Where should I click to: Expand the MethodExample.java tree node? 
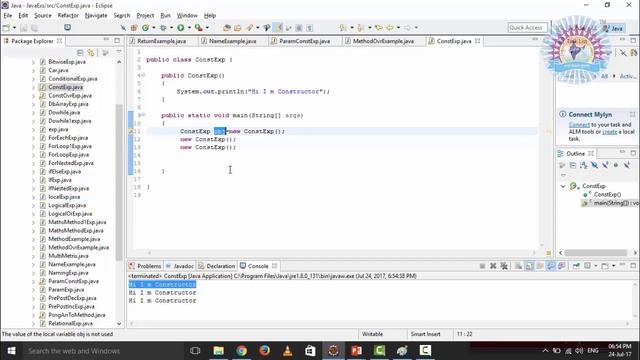coord(33,239)
